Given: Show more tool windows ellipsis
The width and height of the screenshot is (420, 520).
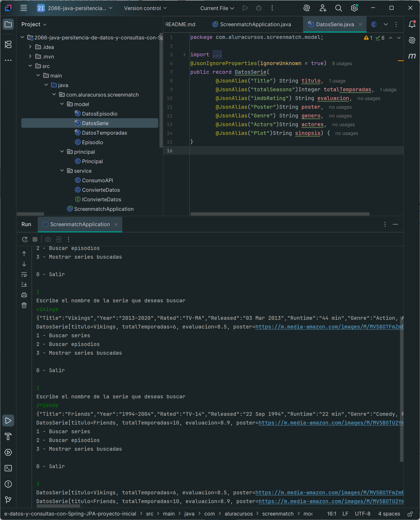Looking at the screenshot, I should pos(8,60).
